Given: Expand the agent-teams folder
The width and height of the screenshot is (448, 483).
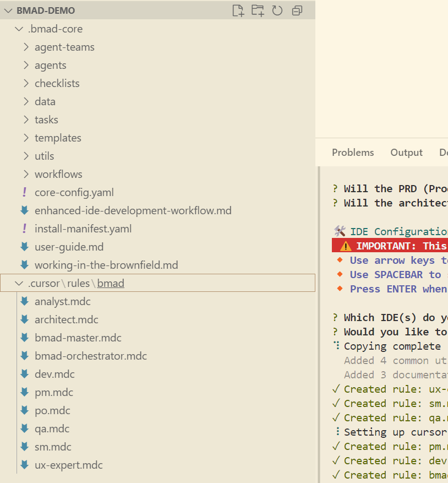Looking at the screenshot, I should click(x=26, y=47).
